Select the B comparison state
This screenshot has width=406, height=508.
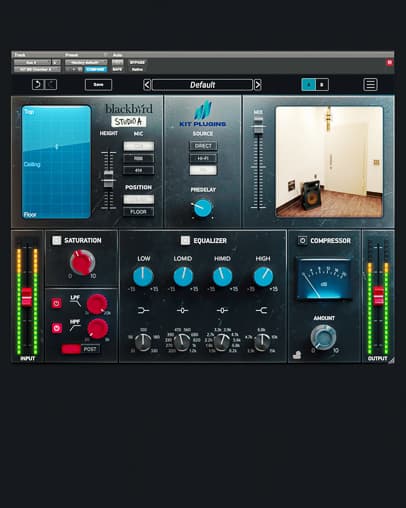tap(322, 85)
